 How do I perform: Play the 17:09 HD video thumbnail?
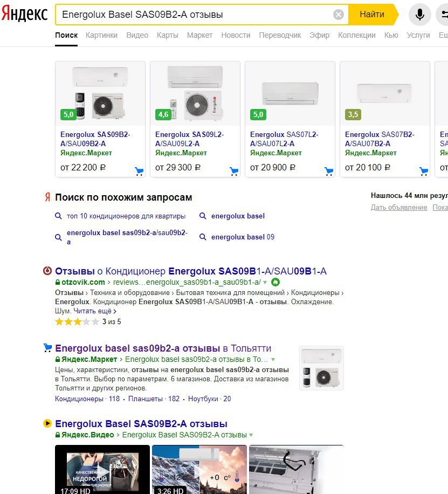pyautogui.click(x=102, y=469)
